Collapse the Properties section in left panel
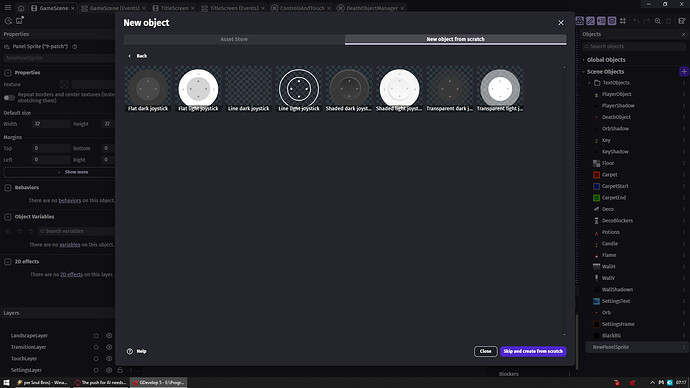690x388 pixels. (x=8, y=73)
